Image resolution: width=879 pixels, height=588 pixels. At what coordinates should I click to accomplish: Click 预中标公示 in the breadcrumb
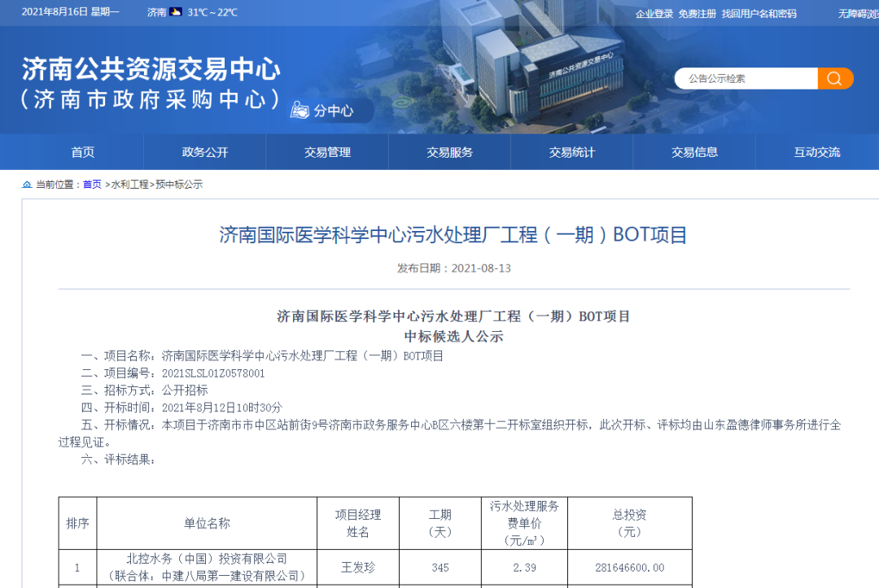click(x=179, y=185)
